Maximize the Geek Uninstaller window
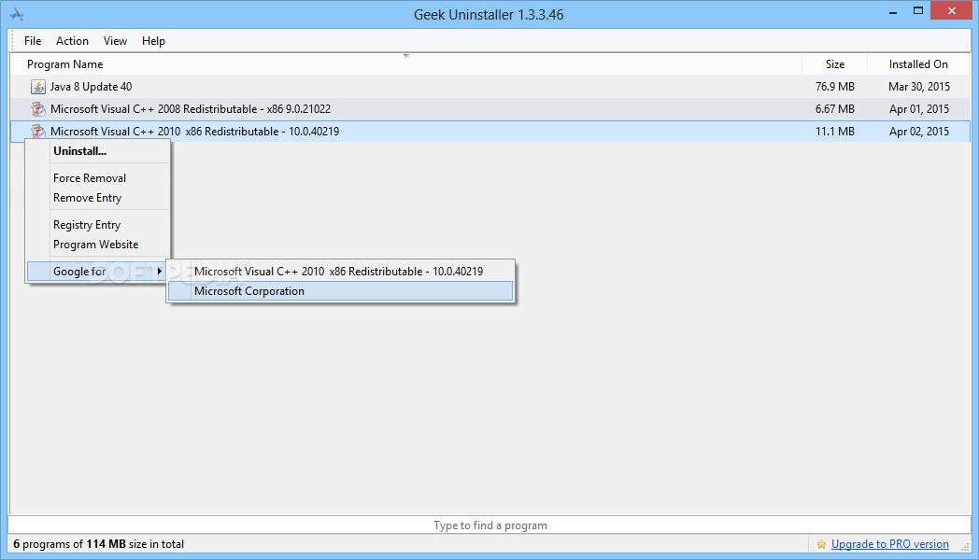The image size is (979, 560). (x=917, y=11)
